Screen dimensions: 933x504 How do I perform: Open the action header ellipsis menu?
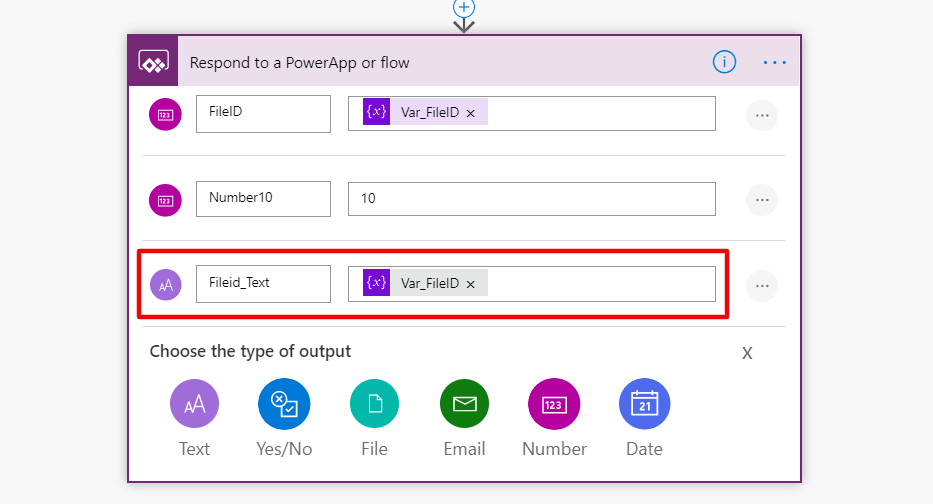click(x=775, y=62)
